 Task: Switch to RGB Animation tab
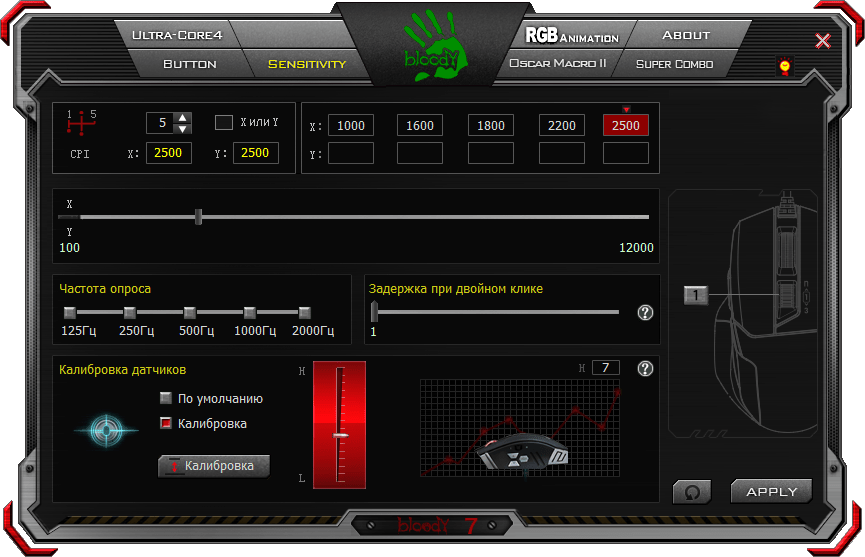pos(572,36)
